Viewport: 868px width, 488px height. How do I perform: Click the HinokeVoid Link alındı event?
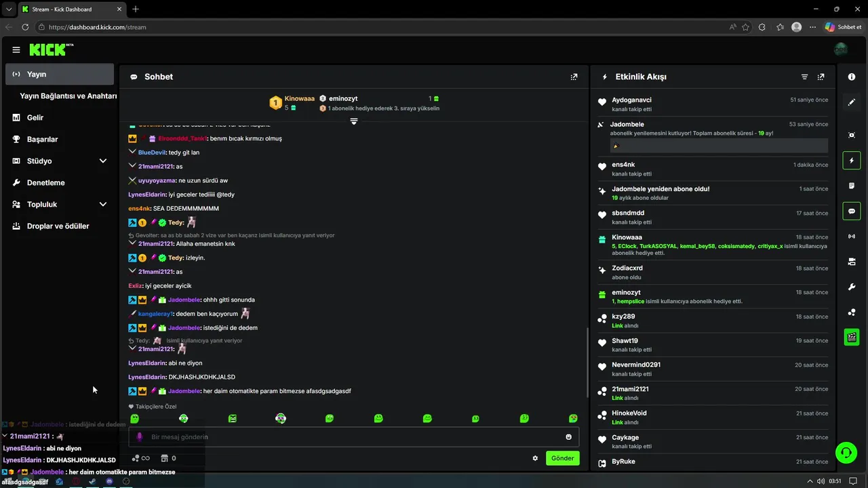coord(713,417)
